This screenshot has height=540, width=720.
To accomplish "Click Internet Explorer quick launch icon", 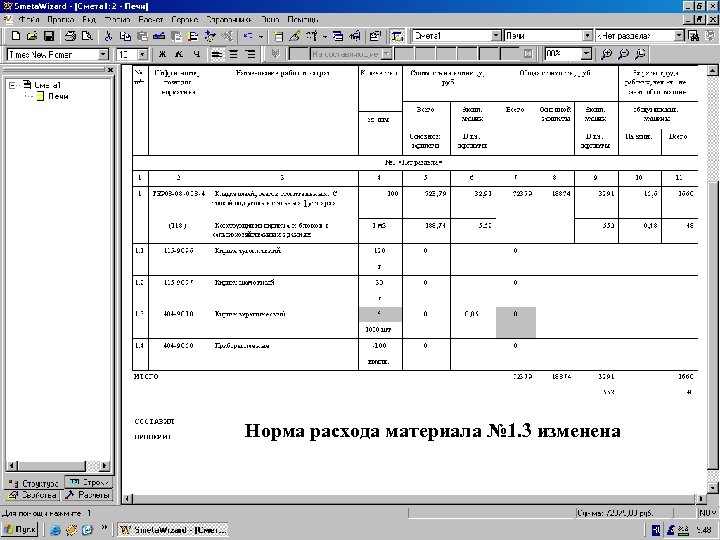I will [x=55, y=529].
